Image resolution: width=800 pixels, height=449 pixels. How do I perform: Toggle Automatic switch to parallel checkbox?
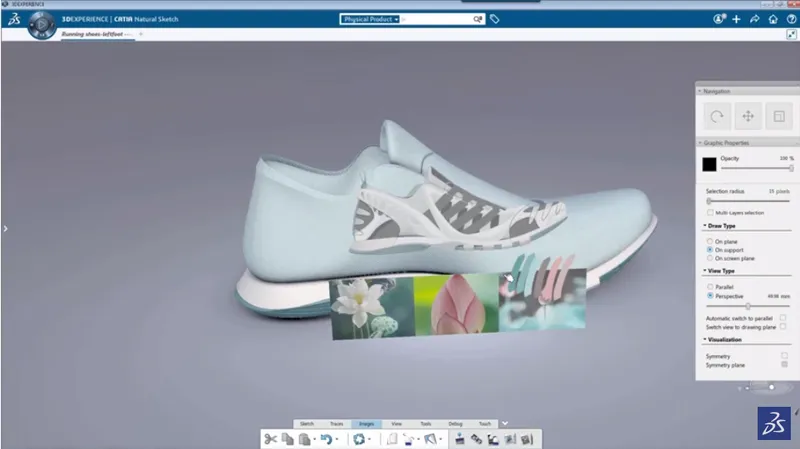tap(783, 317)
